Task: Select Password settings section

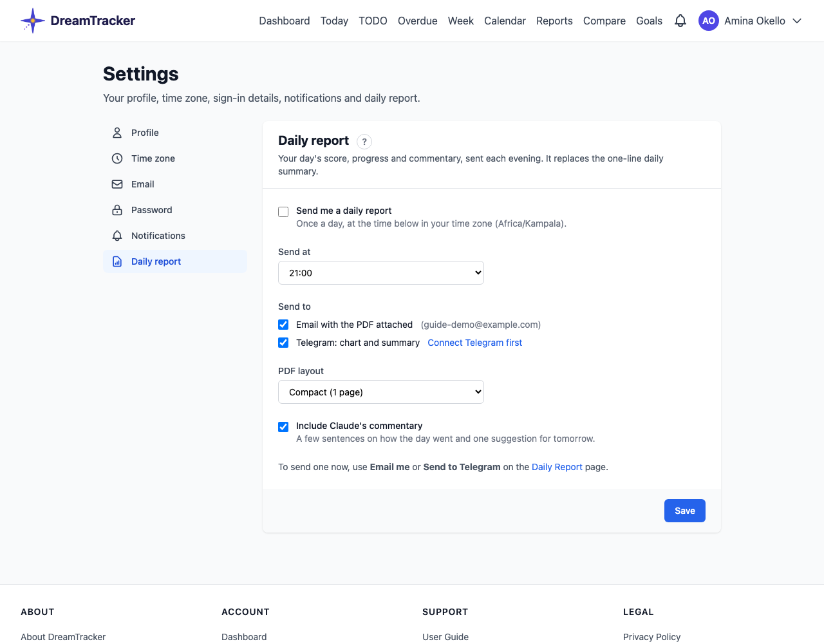Action: coord(175,210)
